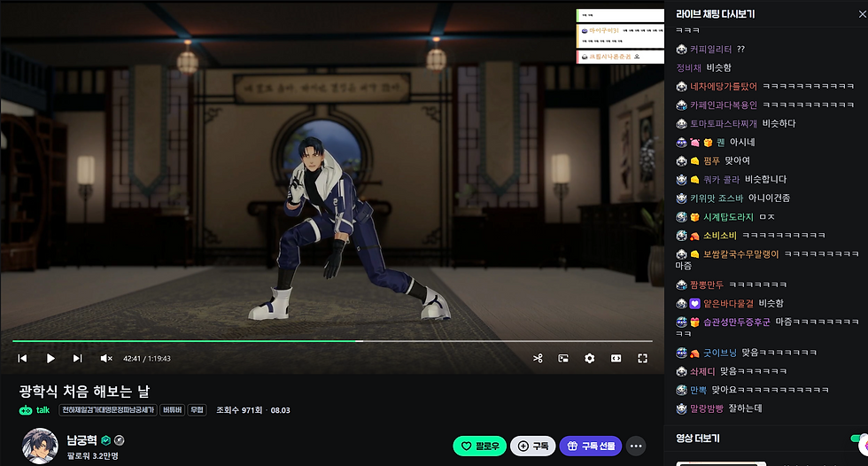The width and height of the screenshot is (868, 466).
Task: Unmute the video player sound
Action: [106, 359]
